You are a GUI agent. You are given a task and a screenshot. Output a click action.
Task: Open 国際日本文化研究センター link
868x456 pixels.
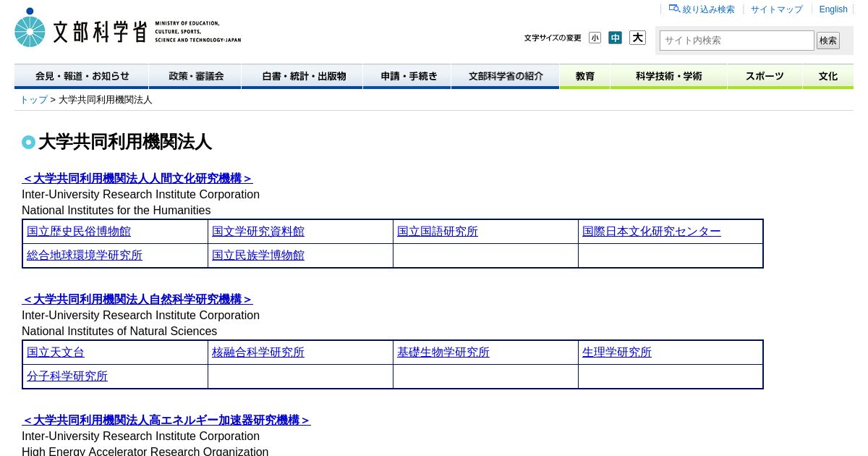[652, 232]
